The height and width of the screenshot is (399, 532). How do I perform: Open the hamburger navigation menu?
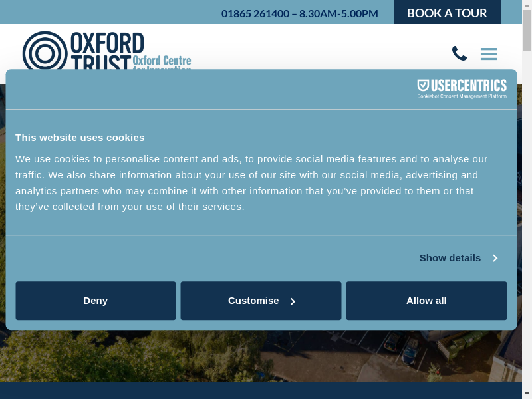[489, 54]
